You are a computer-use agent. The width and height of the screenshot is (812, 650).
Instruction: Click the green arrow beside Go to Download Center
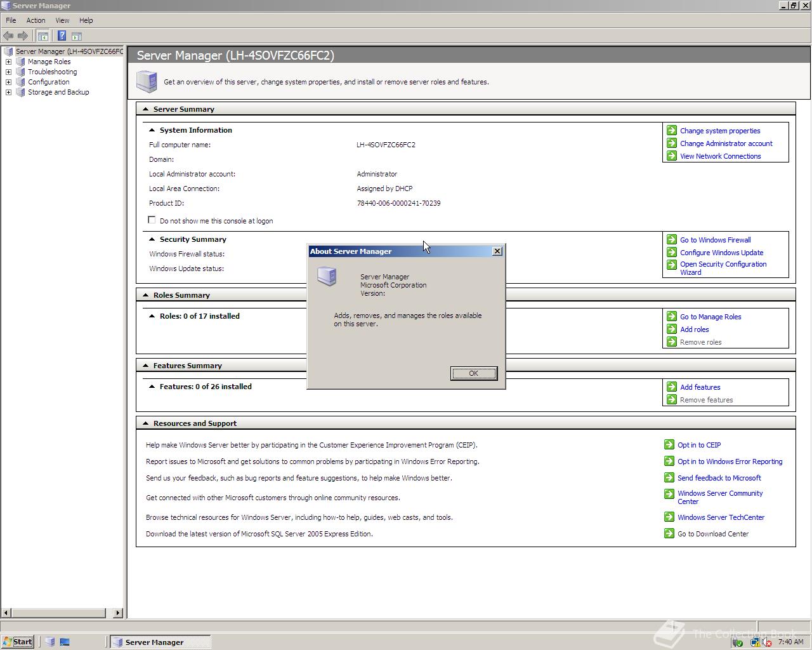[x=669, y=533]
